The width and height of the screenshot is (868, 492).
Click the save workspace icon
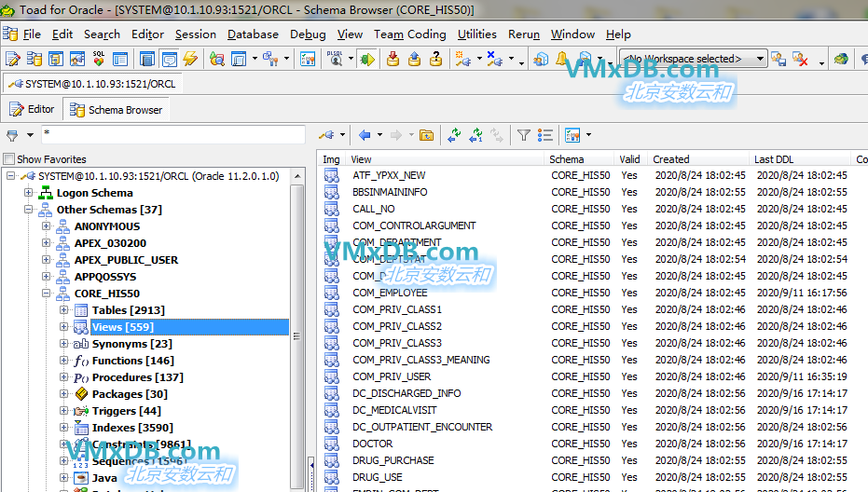(778, 59)
